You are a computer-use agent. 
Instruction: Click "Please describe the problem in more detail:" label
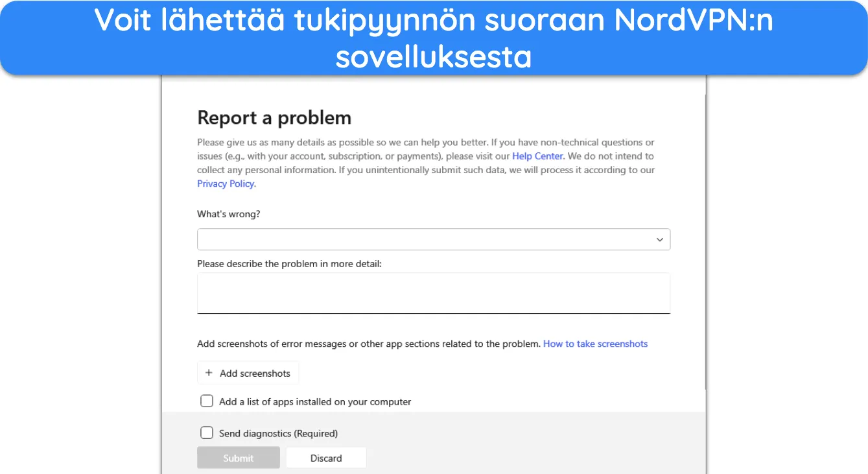tap(290, 264)
